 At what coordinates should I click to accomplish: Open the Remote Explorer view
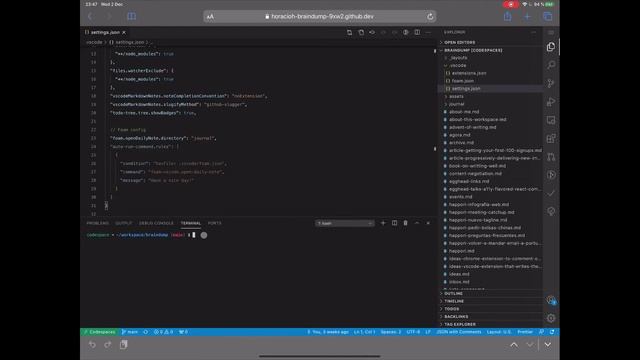(x=551, y=120)
